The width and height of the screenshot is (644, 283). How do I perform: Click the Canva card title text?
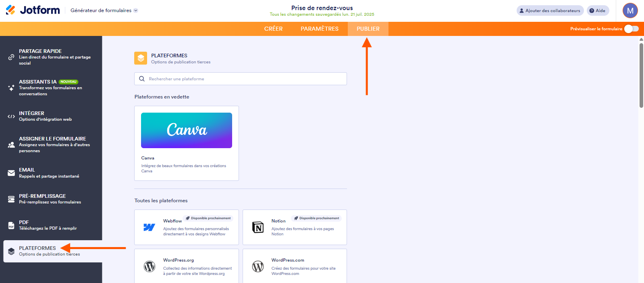coord(147,158)
